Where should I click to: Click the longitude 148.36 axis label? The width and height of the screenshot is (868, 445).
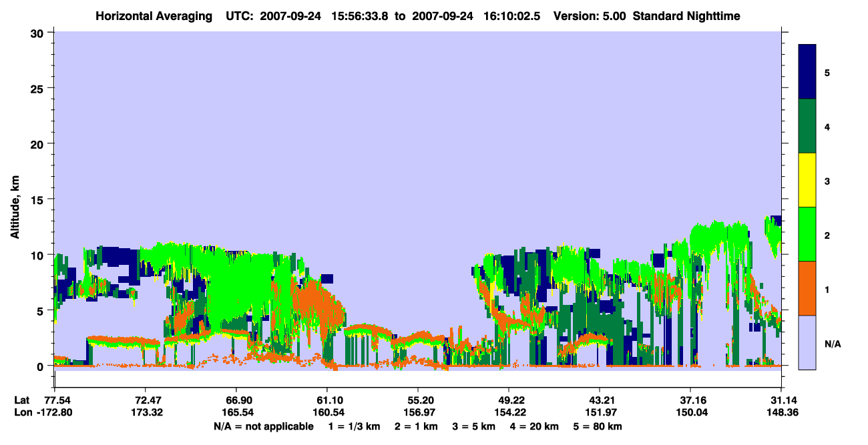[781, 412]
